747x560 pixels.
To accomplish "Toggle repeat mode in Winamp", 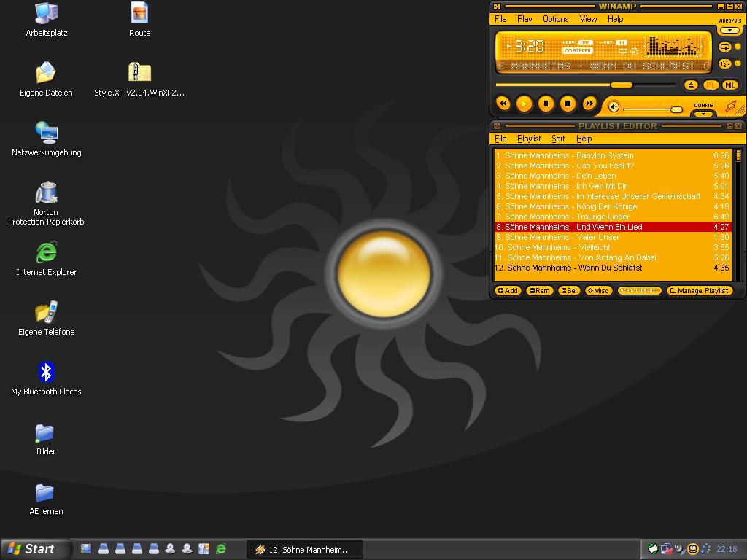I will 725,47.
